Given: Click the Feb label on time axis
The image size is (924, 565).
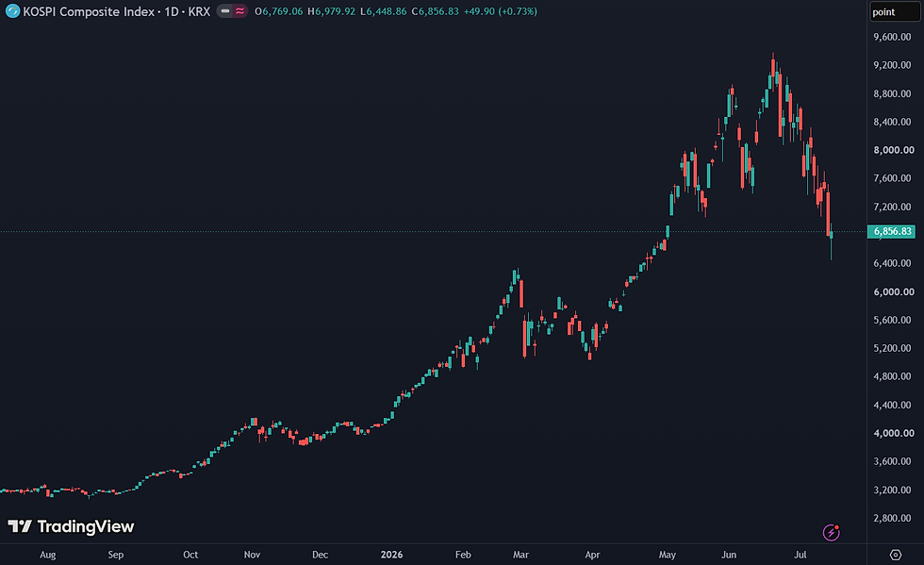Looking at the screenshot, I should [x=463, y=555].
